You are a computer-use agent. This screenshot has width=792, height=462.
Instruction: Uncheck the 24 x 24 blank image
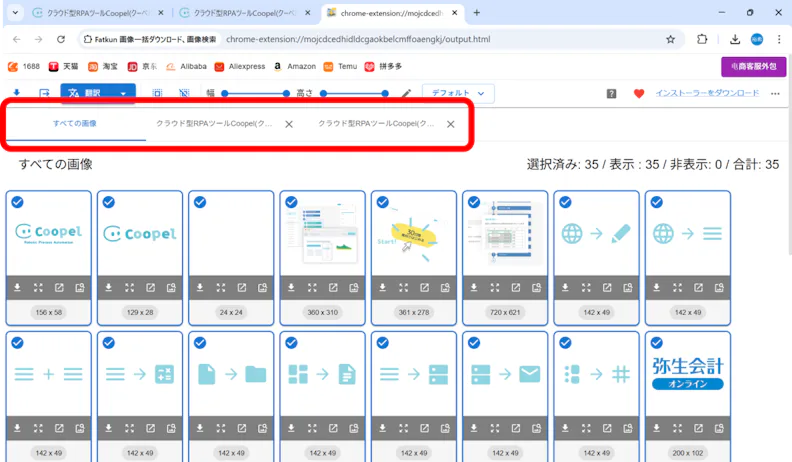[200, 202]
